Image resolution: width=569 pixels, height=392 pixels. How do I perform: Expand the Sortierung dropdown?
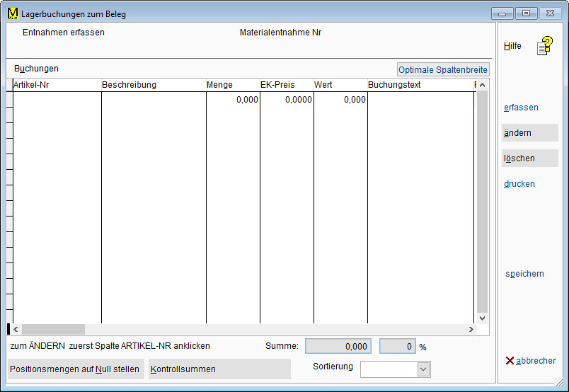coord(423,369)
